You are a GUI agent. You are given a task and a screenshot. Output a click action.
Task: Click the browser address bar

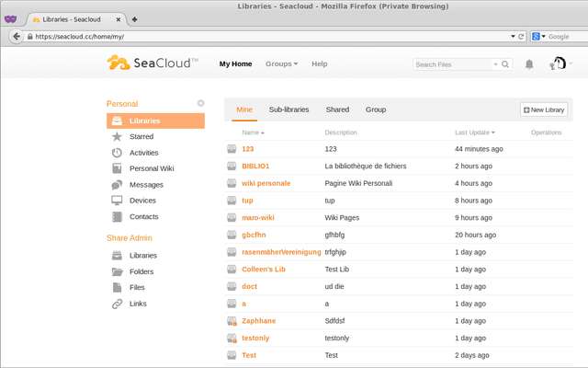point(270,37)
